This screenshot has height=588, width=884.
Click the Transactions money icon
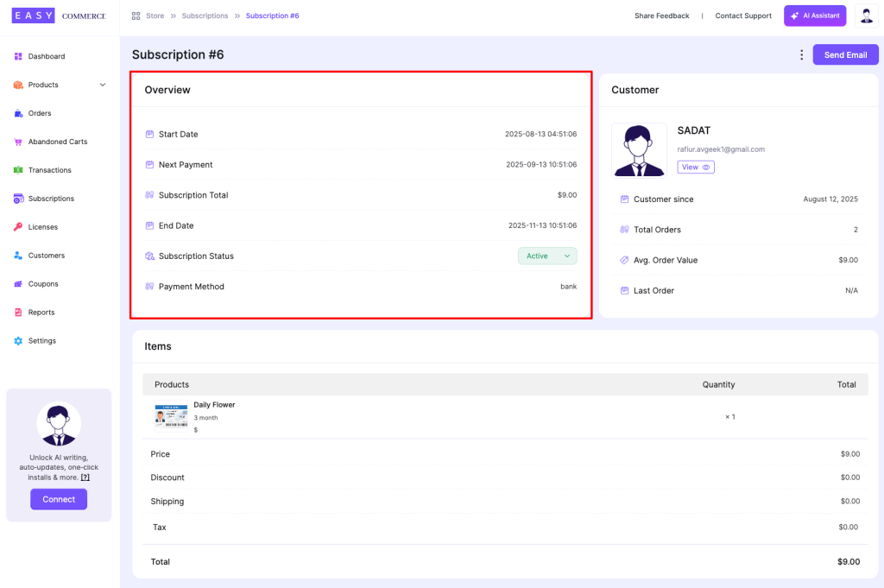click(18, 170)
